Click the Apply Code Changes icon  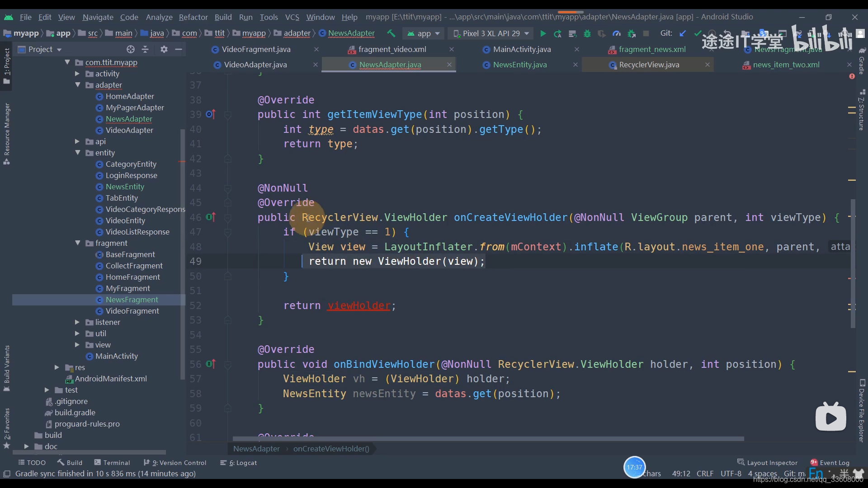572,33
